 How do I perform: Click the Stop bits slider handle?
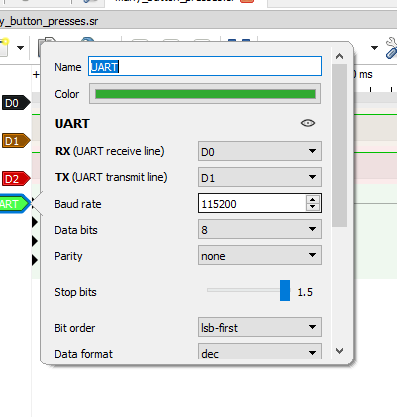(285, 291)
